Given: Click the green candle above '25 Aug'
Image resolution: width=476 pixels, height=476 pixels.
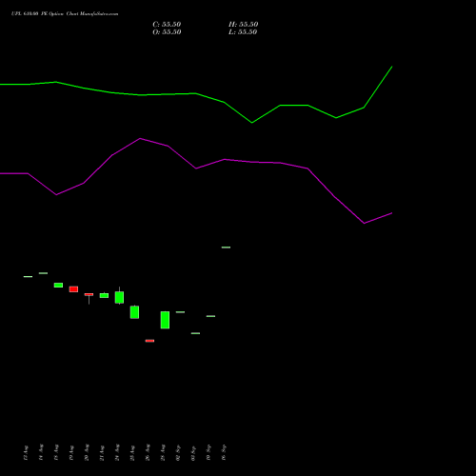Looking at the screenshot, I should tap(134, 312).
